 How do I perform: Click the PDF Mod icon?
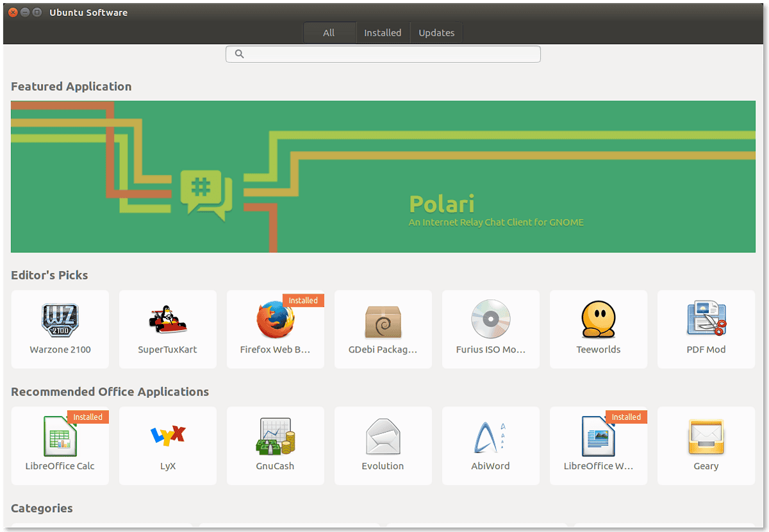(x=706, y=319)
